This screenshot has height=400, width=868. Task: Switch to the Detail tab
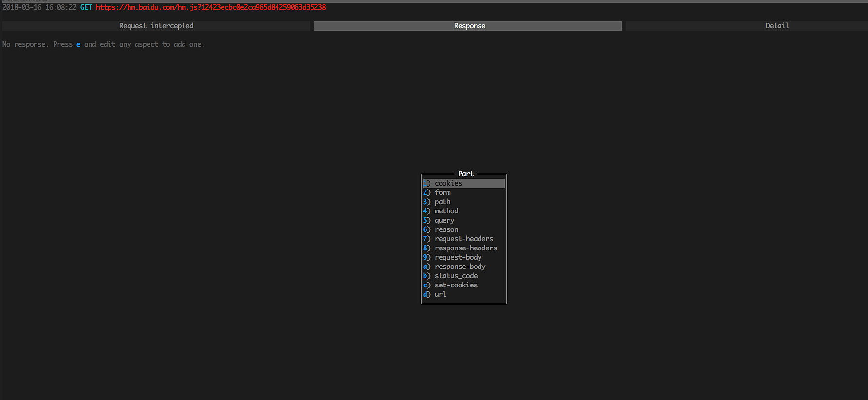(x=776, y=26)
